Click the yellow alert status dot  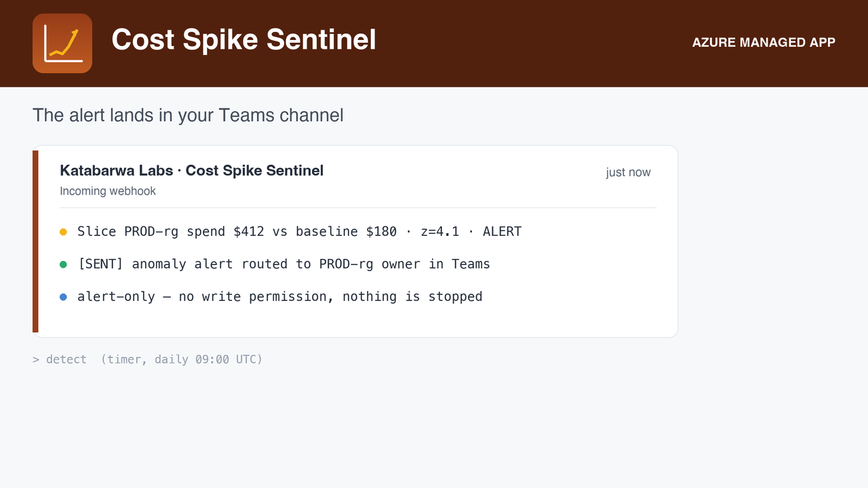(x=63, y=232)
